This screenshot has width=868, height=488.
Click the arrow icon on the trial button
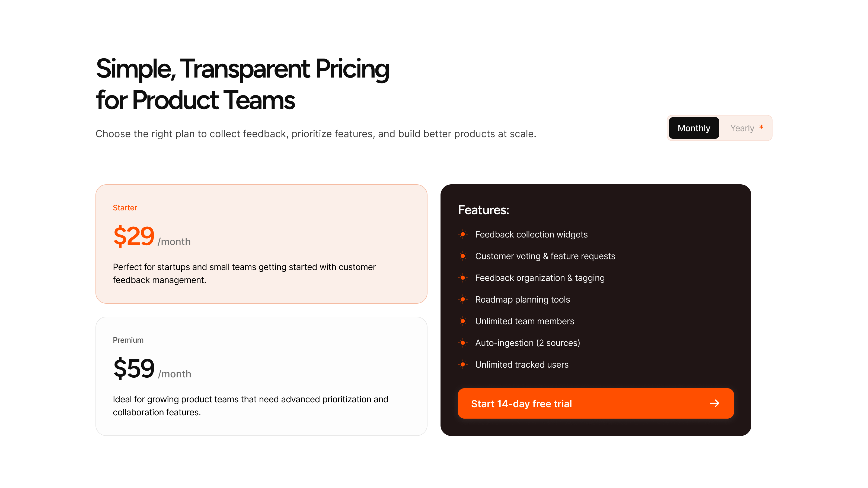714,403
